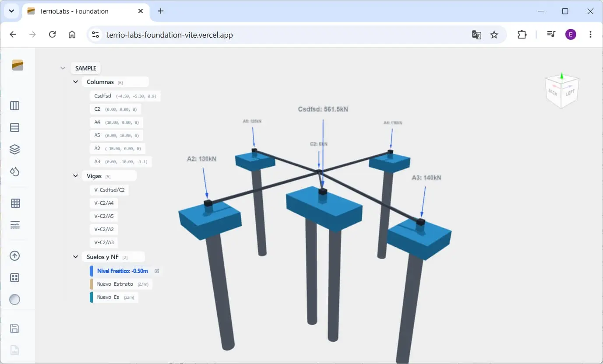Click the site information icon in address bar

(96, 35)
